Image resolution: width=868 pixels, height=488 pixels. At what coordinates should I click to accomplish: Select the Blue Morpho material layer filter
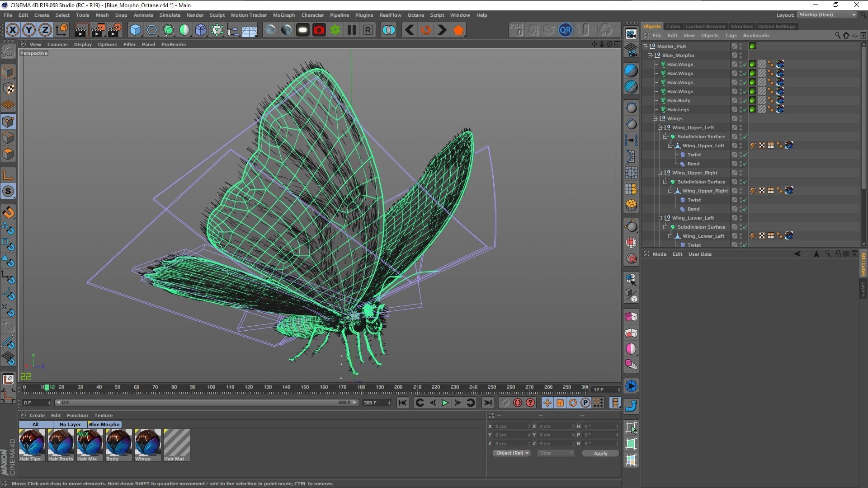104,425
